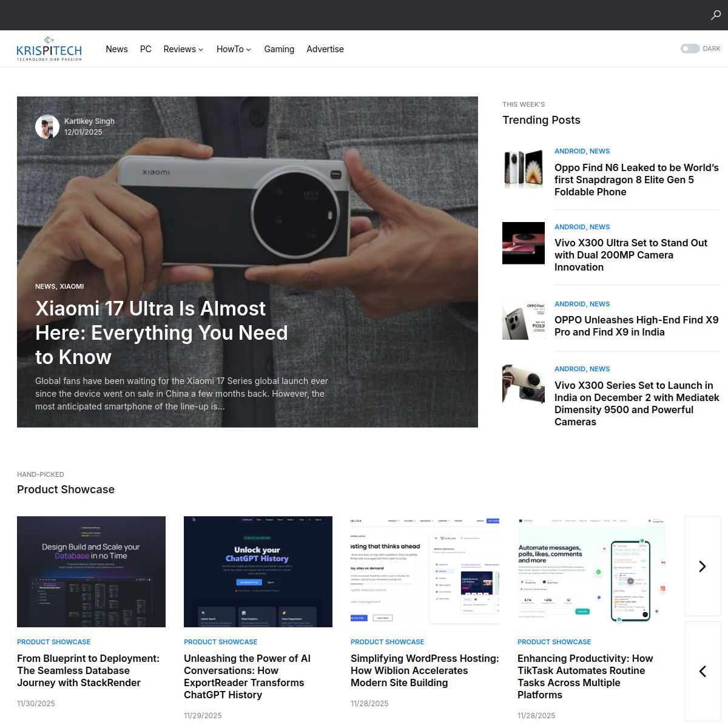Image resolution: width=728 pixels, height=728 pixels.
Task: Click the KrispiTech logo
Action: [x=49, y=49]
